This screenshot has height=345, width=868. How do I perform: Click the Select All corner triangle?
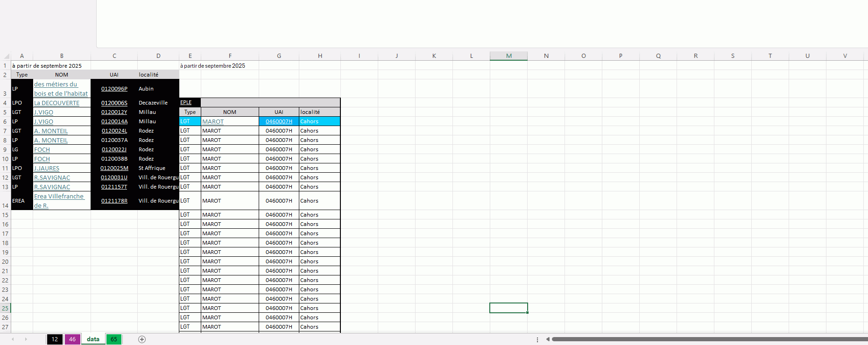[x=6, y=56]
